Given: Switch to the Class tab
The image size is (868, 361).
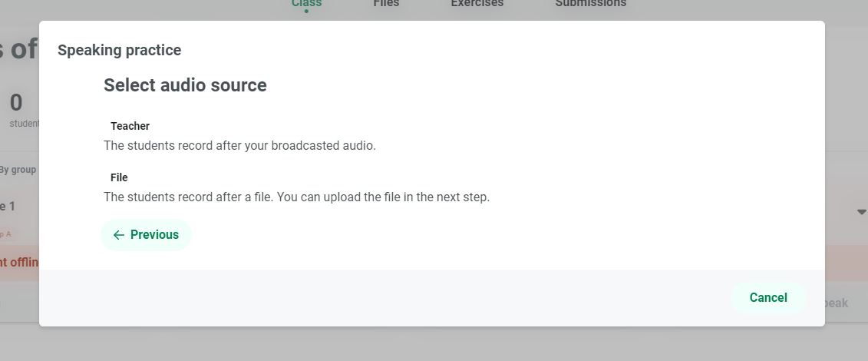Looking at the screenshot, I should [306, 5].
